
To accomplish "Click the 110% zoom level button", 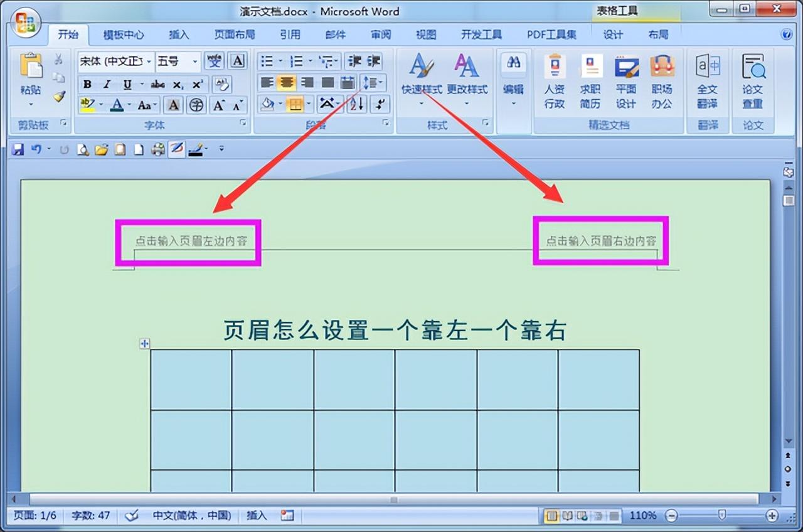I will click(x=642, y=516).
